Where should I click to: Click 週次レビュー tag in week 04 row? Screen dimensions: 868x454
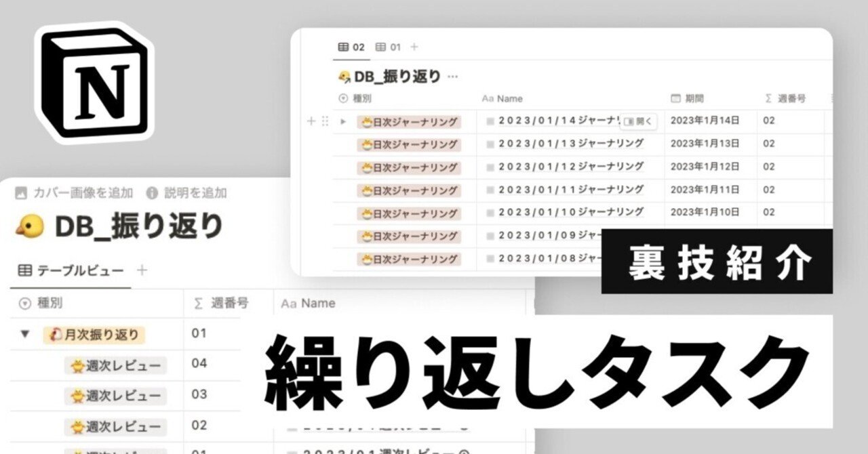click(116, 366)
